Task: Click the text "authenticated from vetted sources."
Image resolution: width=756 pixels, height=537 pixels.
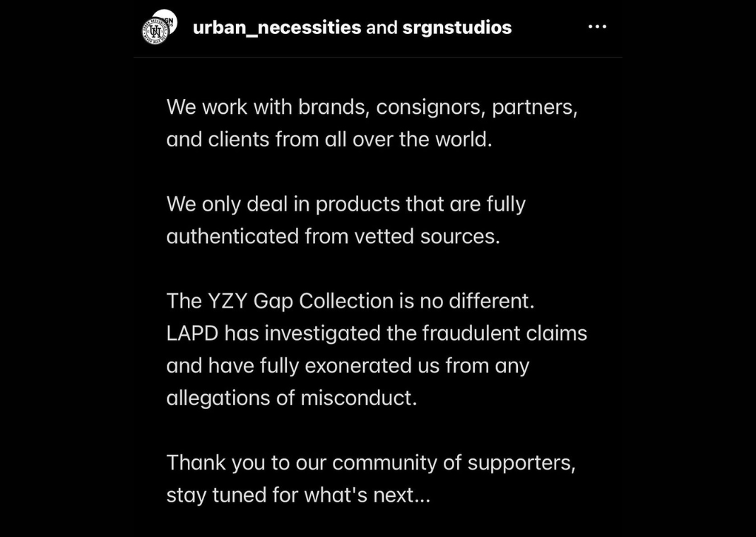Action: tap(333, 236)
